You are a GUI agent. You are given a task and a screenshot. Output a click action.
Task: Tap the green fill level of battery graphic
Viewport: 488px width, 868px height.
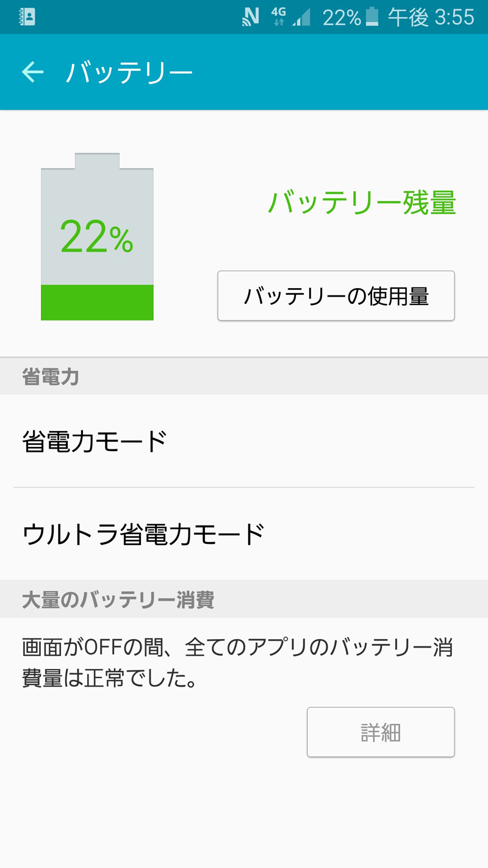point(97,302)
